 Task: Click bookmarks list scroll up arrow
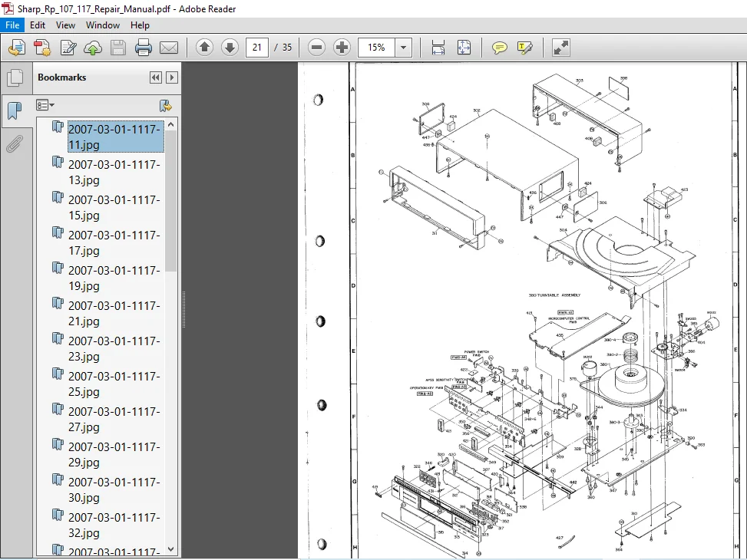(x=171, y=124)
